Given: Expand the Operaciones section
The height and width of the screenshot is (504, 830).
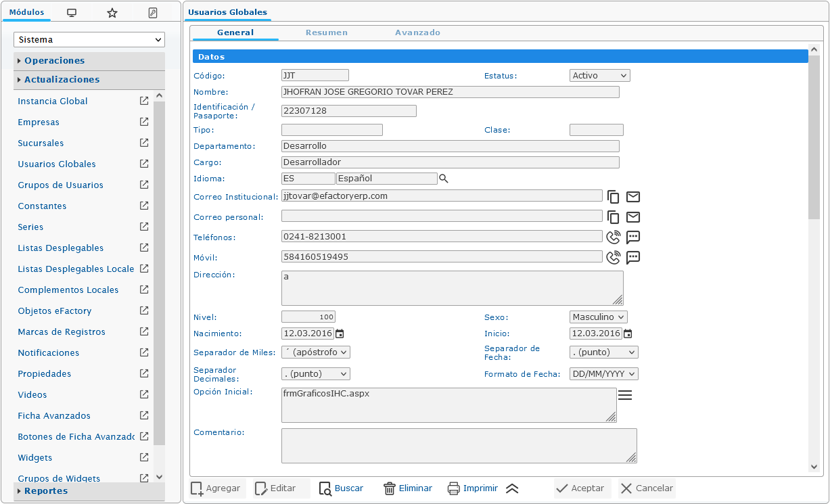Looking at the screenshot, I should tap(54, 61).
